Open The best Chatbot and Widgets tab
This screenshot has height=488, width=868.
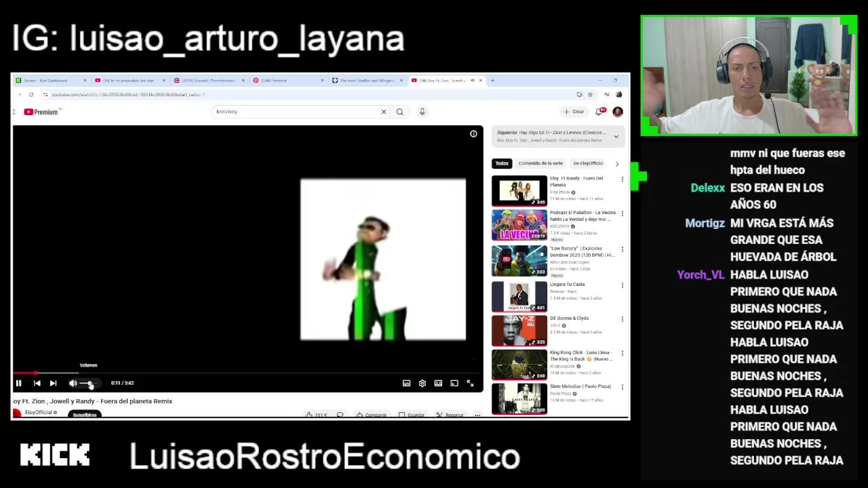point(366,81)
